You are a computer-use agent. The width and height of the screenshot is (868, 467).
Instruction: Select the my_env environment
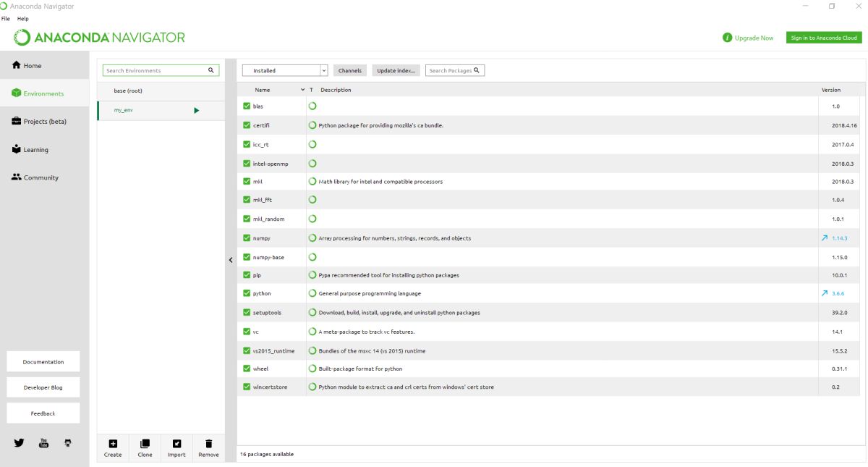(161, 110)
